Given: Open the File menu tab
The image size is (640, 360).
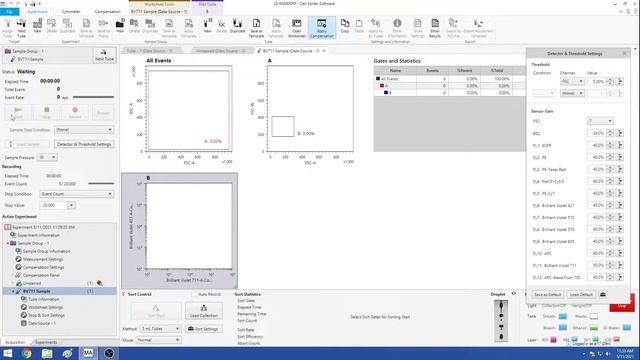Looking at the screenshot, I should 9,12.
